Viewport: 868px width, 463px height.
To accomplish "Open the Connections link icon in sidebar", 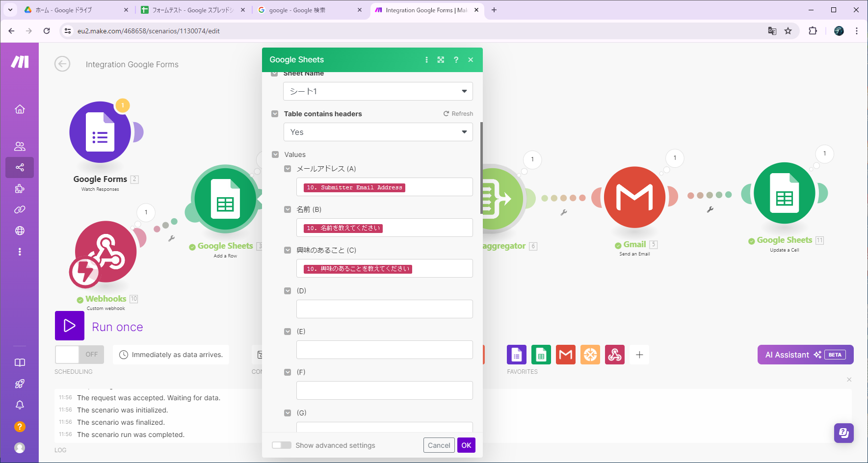I will [20, 209].
